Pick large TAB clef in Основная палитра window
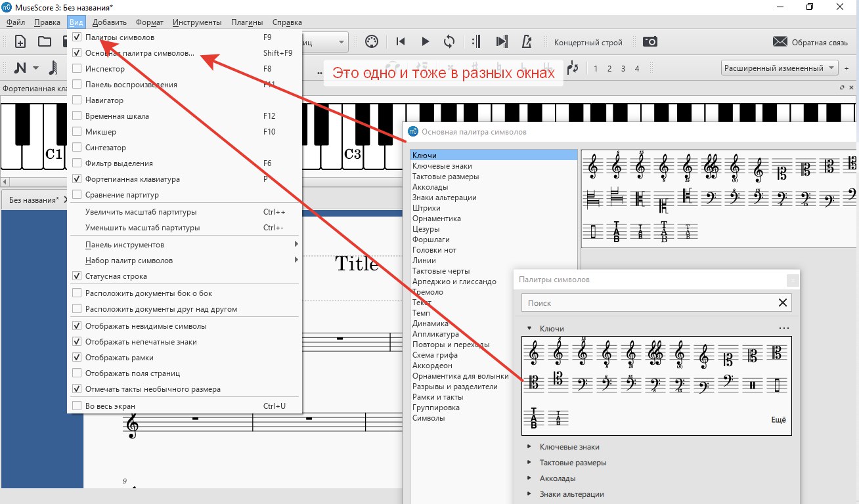The height and width of the screenshot is (504, 859). pos(617,231)
